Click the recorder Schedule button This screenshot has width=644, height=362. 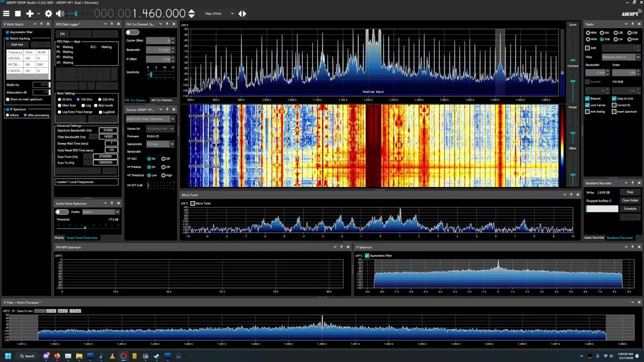(630, 208)
